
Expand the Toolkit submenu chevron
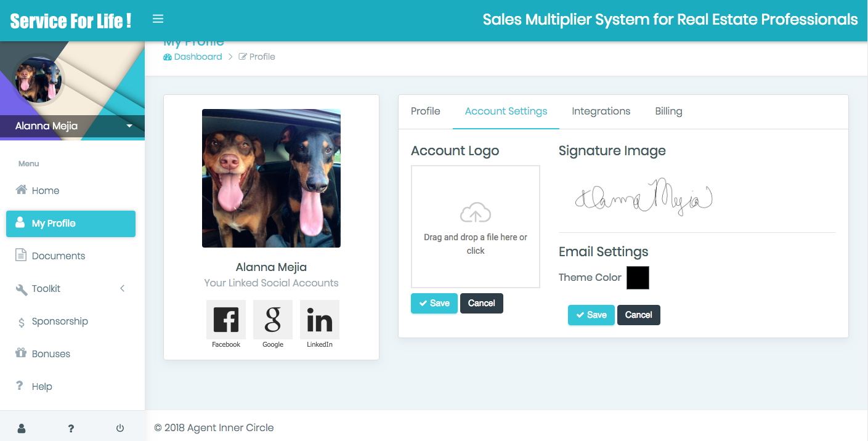tap(122, 288)
